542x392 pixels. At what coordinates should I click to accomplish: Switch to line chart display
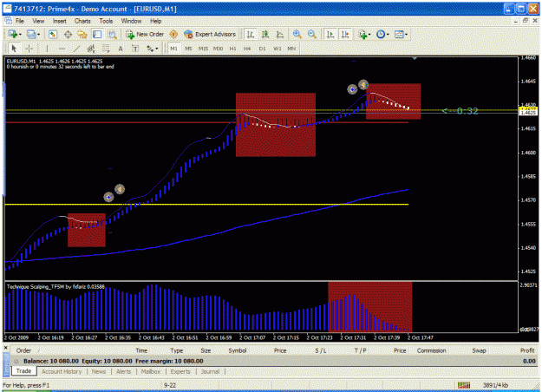click(280, 34)
